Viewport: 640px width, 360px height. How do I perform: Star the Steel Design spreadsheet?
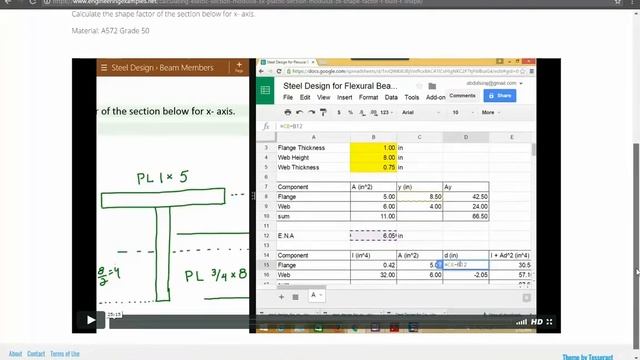click(x=419, y=86)
